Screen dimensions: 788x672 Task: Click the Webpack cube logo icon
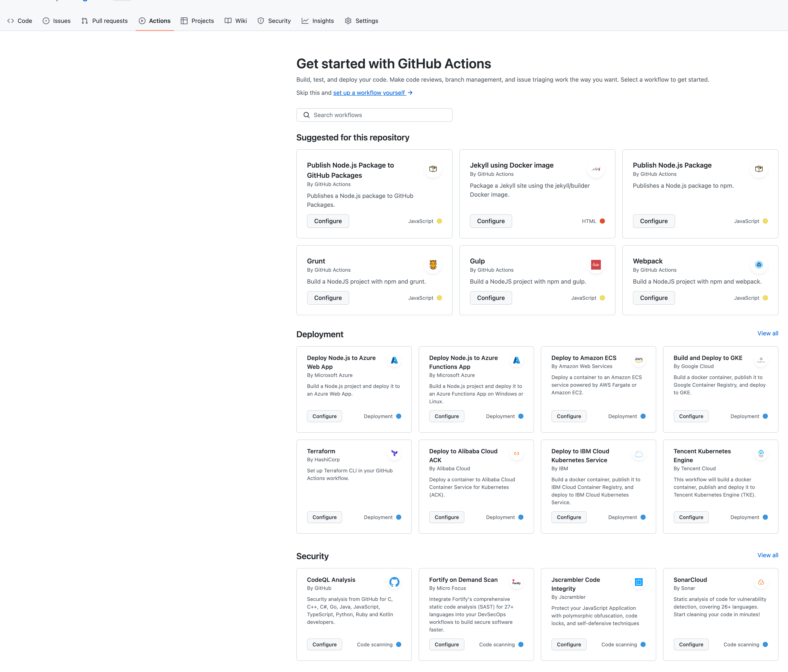point(759,265)
